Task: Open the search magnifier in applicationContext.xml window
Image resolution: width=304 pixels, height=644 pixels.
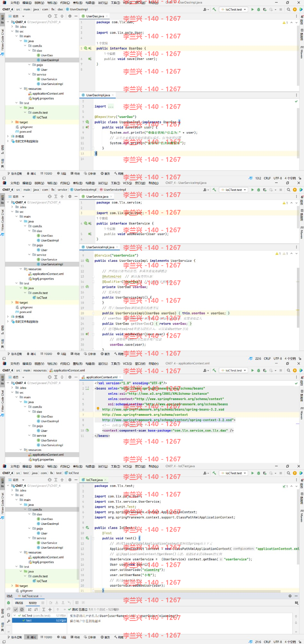Action: (289, 370)
